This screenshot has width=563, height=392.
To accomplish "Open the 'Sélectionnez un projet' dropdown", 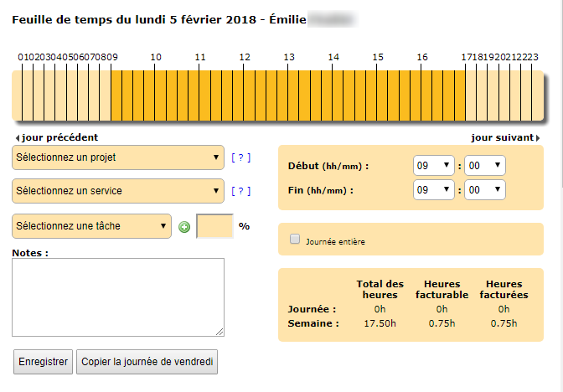I will (x=118, y=157).
